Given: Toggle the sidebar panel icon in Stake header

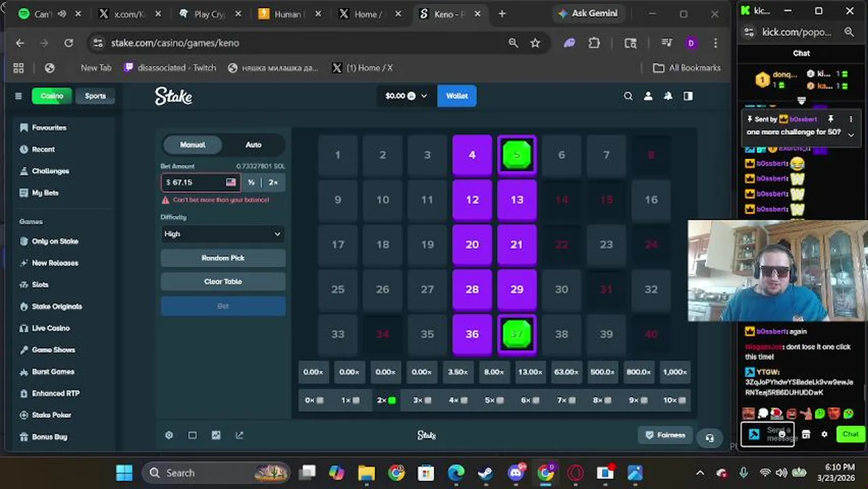Looking at the screenshot, I should 688,96.
